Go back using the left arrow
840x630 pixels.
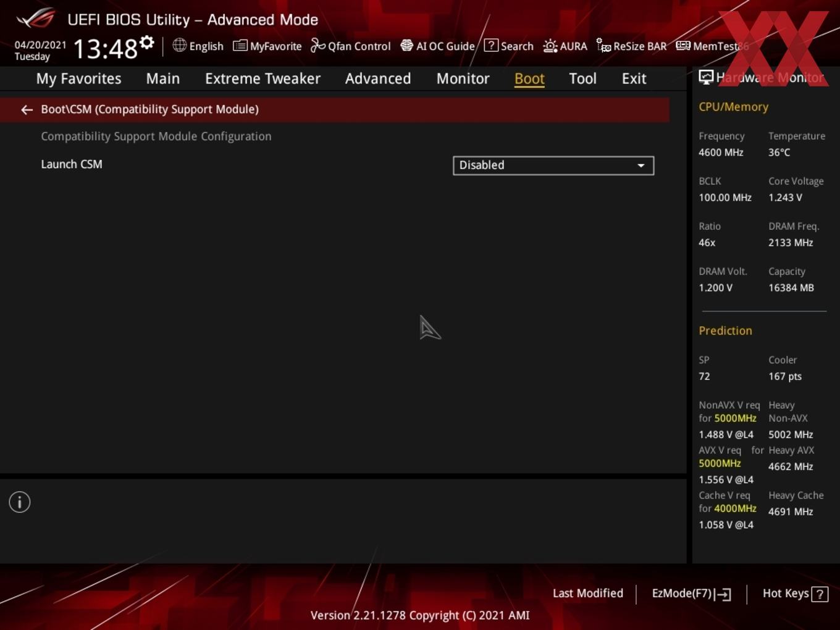tap(27, 109)
